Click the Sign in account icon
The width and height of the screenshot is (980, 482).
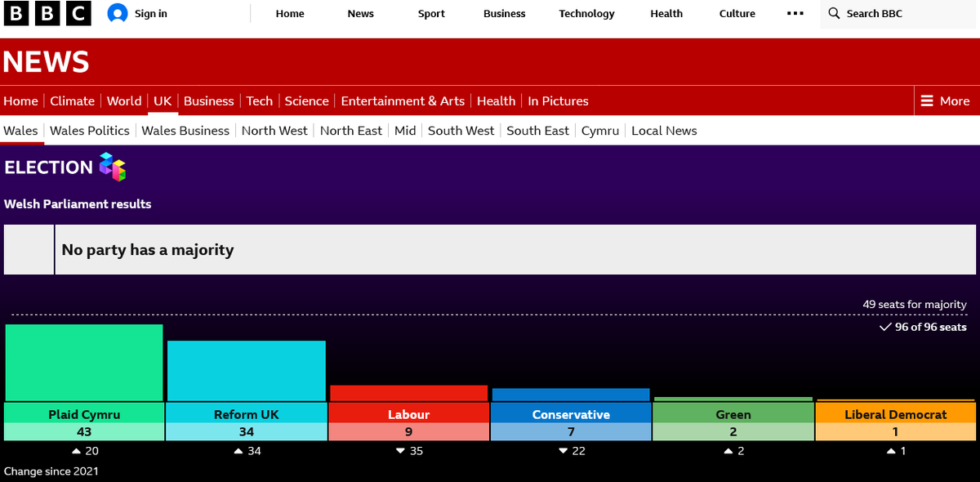[x=118, y=13]
